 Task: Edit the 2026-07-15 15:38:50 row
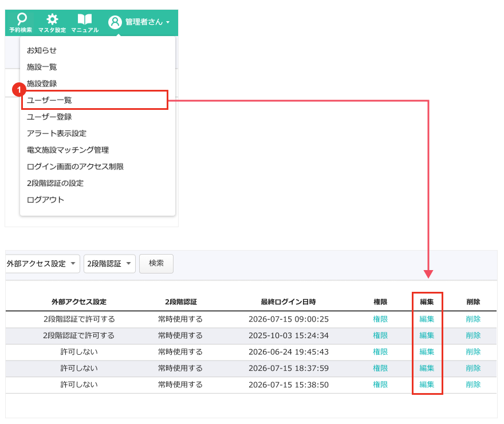click(427, 385)
